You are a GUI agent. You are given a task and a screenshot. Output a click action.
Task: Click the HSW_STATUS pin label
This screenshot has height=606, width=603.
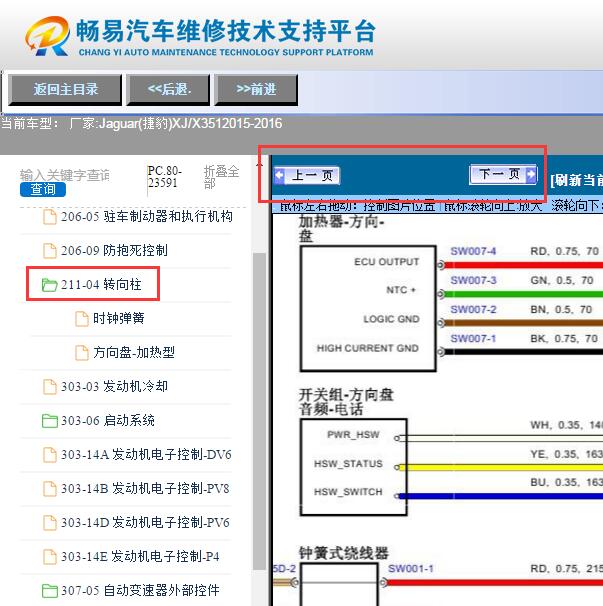[348, 464]
